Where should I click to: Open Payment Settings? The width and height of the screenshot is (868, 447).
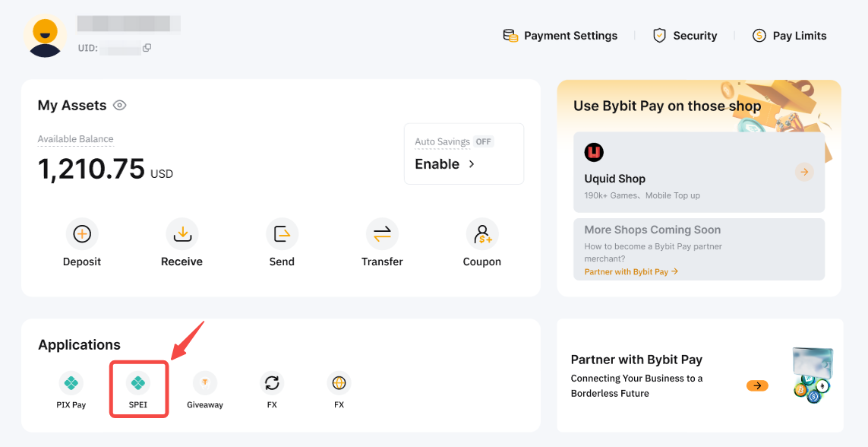click(x=560, y=36)
